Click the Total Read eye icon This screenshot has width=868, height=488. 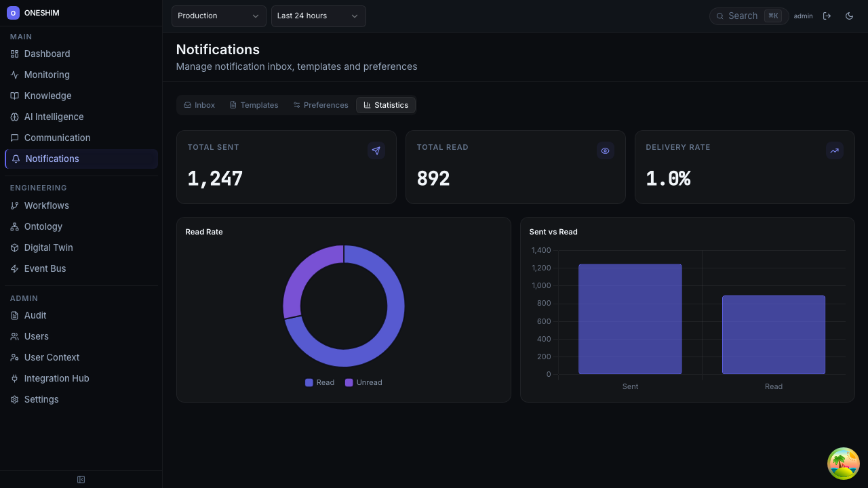tap(606, 151)
